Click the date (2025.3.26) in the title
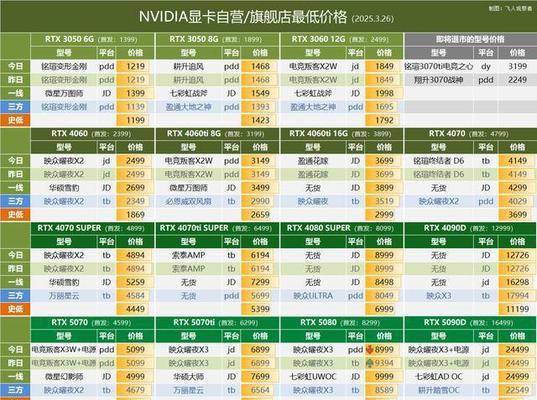 [x=373, y=18]
